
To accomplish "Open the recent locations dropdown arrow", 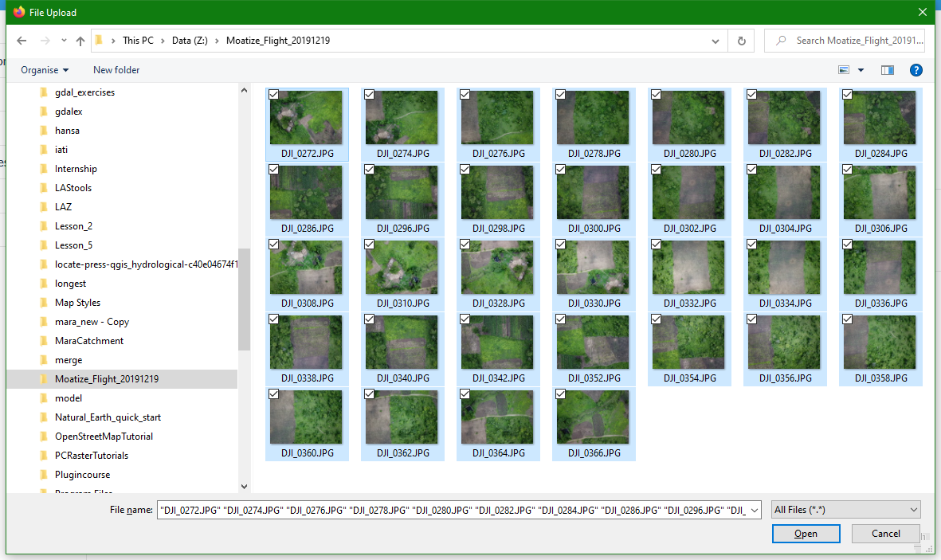I will pos(64,41).
